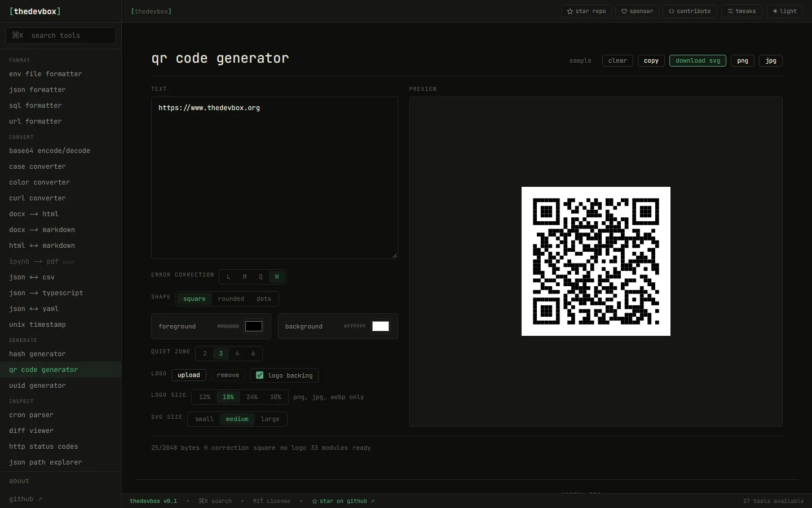
Task: Open json path explorer tool
Action: (60, 462)
